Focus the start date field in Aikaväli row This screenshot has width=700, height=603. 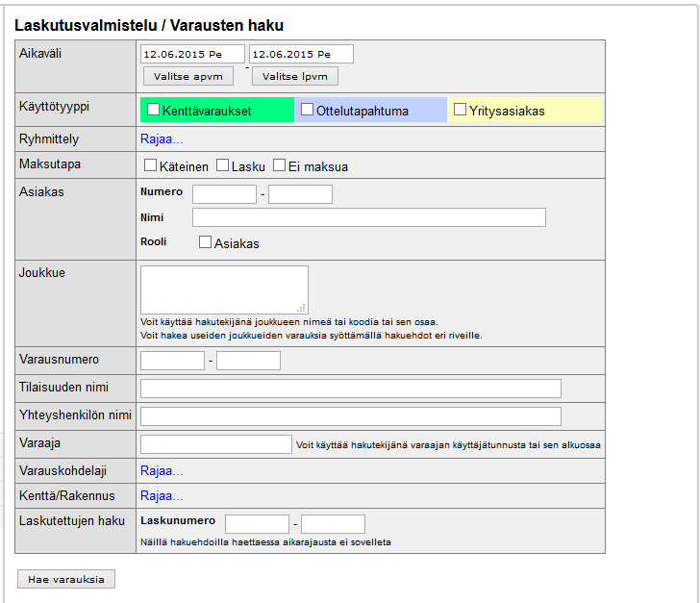tap(192, 54)
